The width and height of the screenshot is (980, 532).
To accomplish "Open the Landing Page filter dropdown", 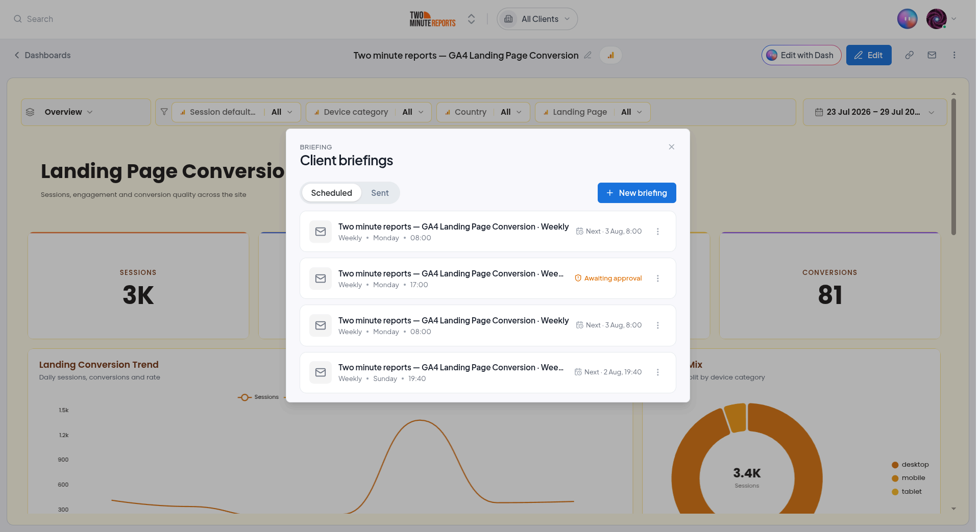I will coord(593,112).
